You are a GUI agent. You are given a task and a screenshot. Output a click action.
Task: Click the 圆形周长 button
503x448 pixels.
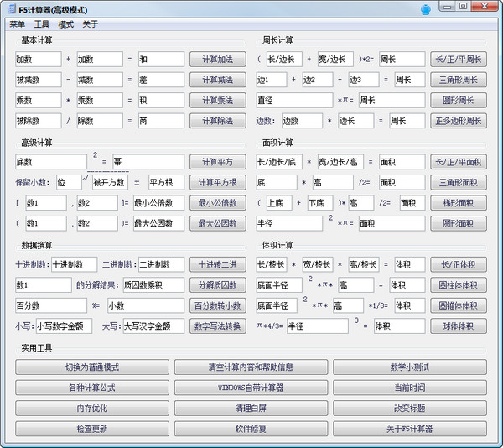coord(459,101)
